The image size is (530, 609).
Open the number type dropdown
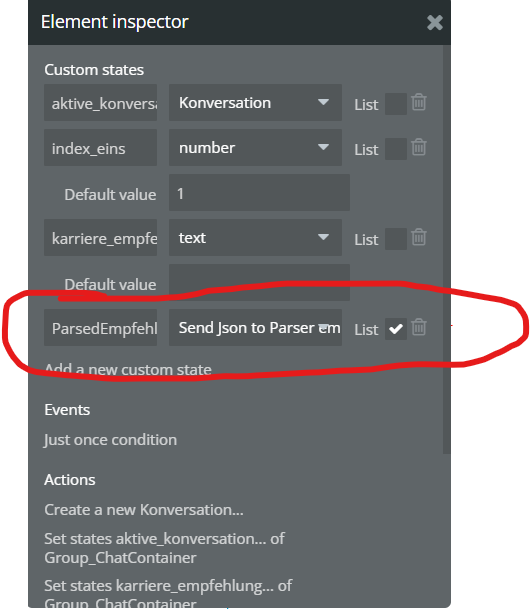point(255,148)
